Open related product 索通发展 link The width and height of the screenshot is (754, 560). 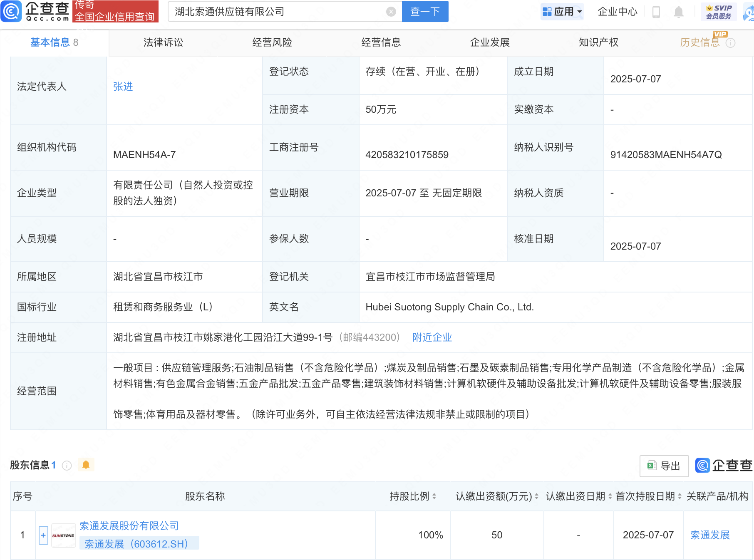tap(710, 535)
